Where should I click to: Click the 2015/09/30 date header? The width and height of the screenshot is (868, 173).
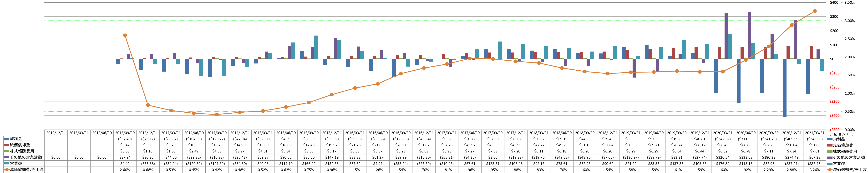click(309, 133)
